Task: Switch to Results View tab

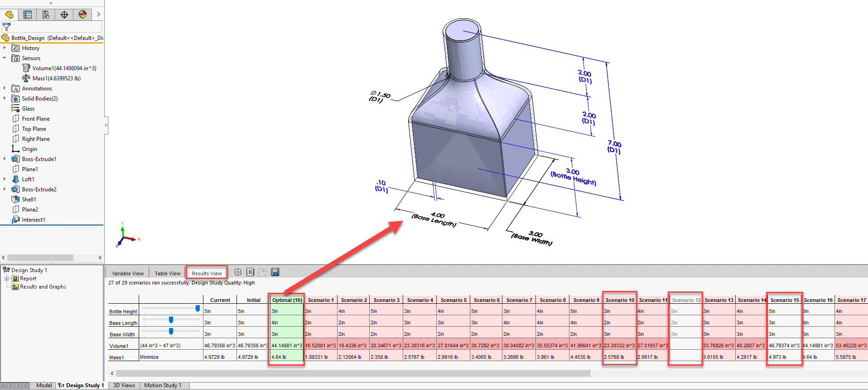Action: click(207, 273)
